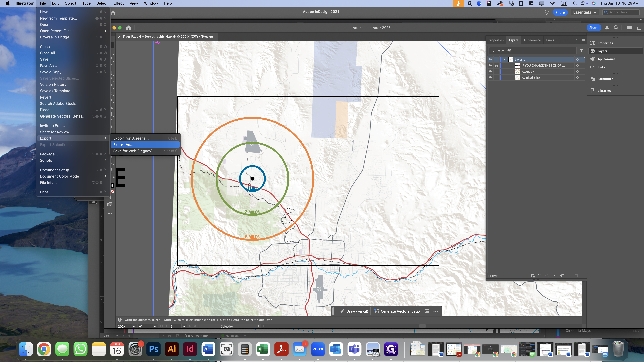Viewport: 644px width, 362px height.
Task: Open Photoshop from the Dock
Action: tap(153, 349)
